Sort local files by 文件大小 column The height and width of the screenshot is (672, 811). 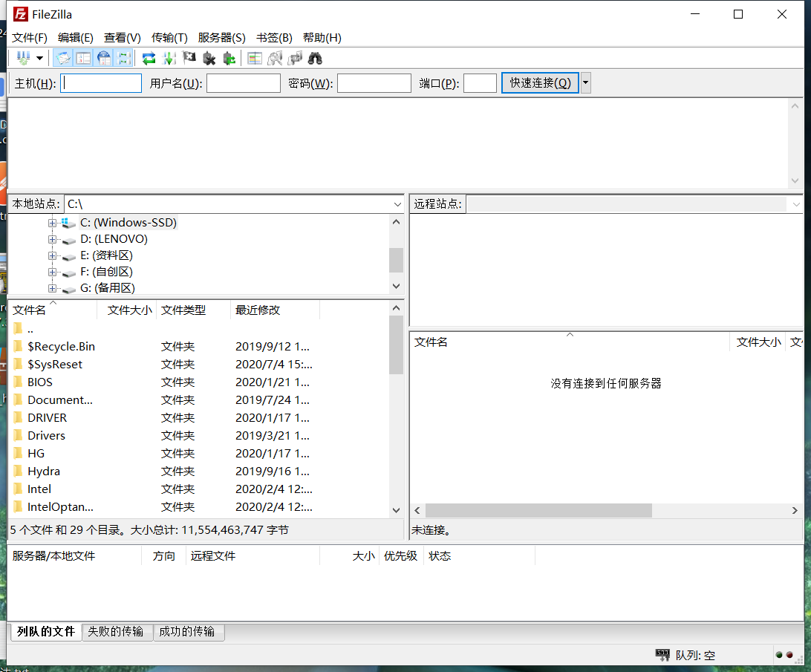click(x=127, y=310)
